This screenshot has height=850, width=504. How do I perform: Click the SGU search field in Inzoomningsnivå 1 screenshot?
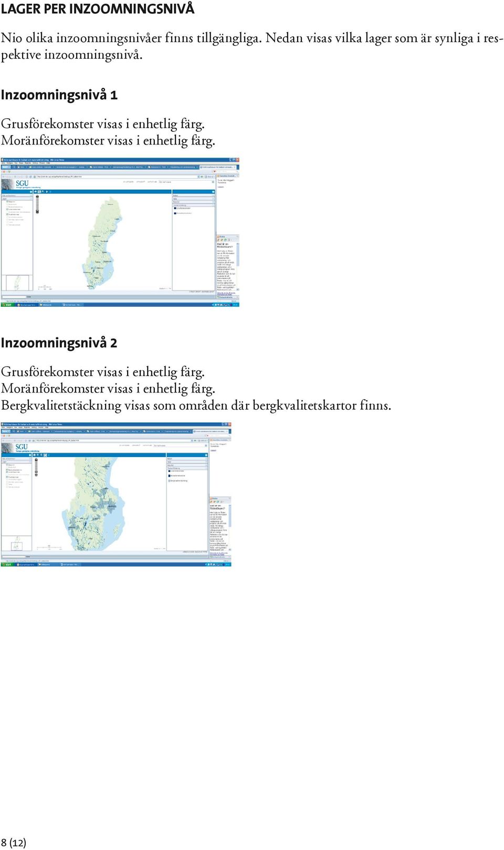pyautogui.click(x=186, y=182)
